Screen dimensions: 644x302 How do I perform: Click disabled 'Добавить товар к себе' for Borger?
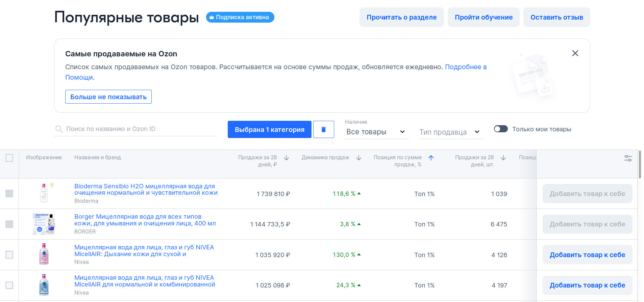[587, 224]
